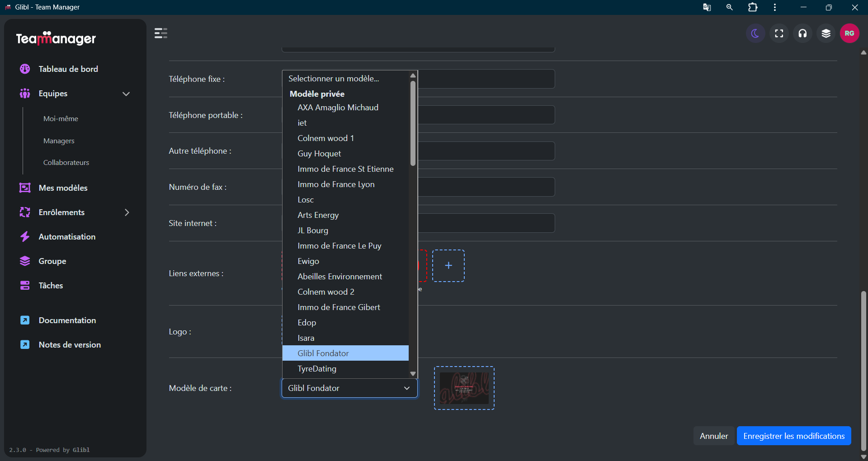The image size is (868, 461).
Task: Click the stacked layers icon in the header
Action: pos(826,33)
